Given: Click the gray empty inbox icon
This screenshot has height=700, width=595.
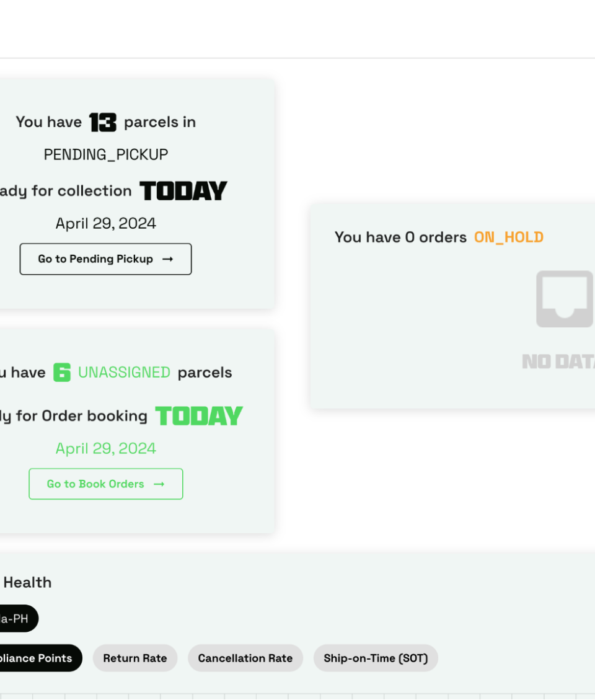Looking at the screenshot, I should coord(565,299).
